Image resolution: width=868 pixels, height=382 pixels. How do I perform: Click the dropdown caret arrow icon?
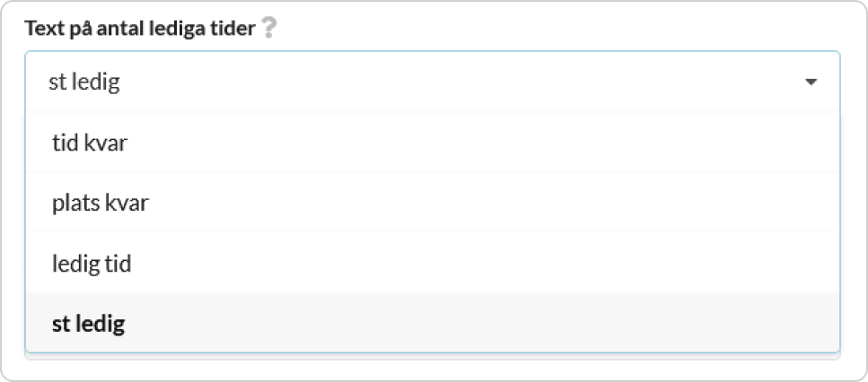[811, 82]
